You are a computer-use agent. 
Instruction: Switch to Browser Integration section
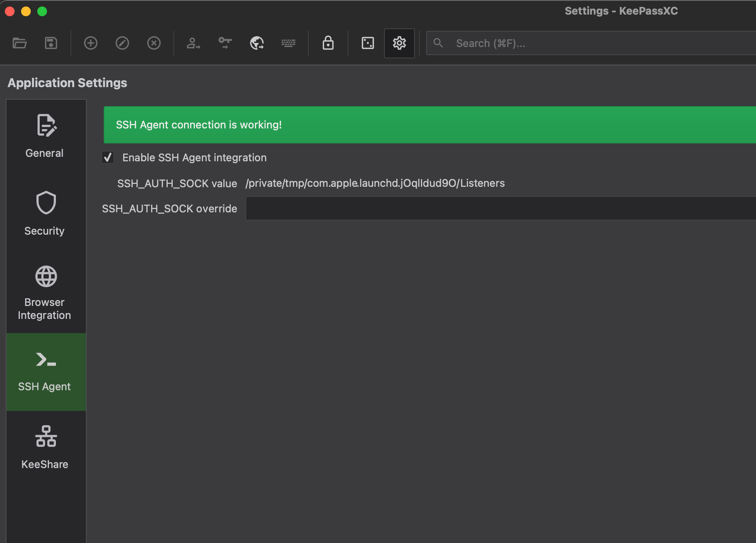coord(46,293)
